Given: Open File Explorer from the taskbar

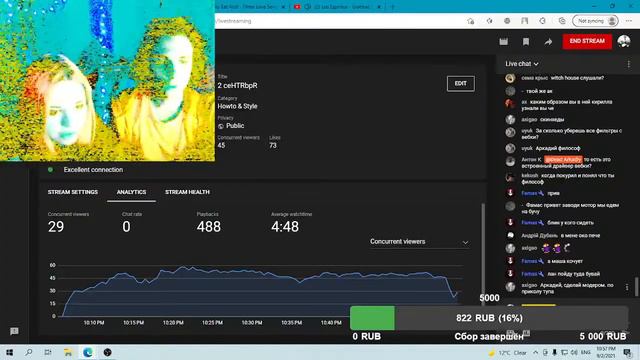Looking at the screenshot, I should coord(68,352).
